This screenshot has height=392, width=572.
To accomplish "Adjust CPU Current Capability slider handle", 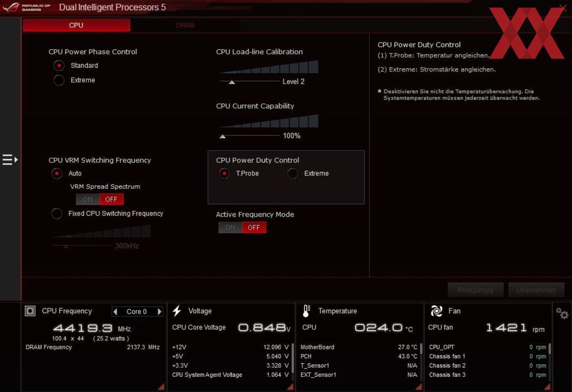I will 222,136.
